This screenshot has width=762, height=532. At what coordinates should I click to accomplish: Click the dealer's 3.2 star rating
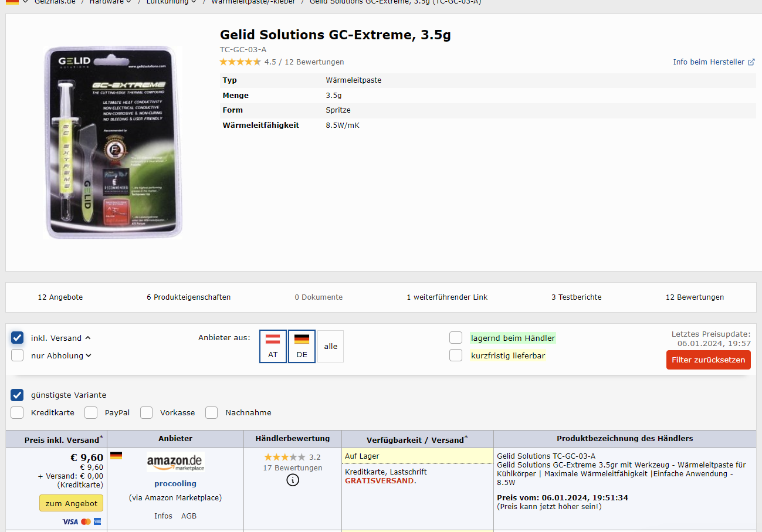285,457
